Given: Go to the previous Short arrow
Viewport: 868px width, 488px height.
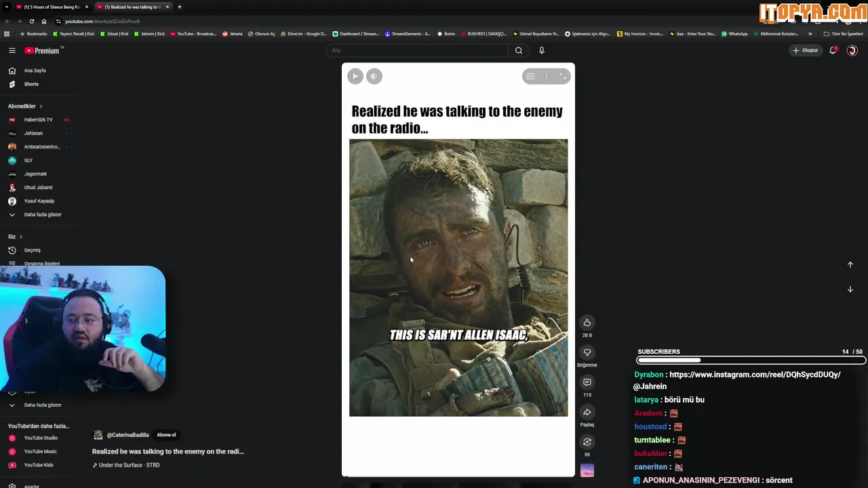Looking at the screenshot, I should [850, 265].
